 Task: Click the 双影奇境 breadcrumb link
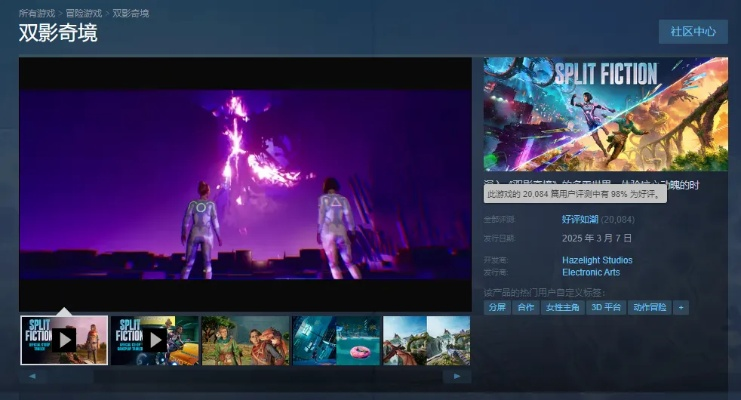[130, 13]
